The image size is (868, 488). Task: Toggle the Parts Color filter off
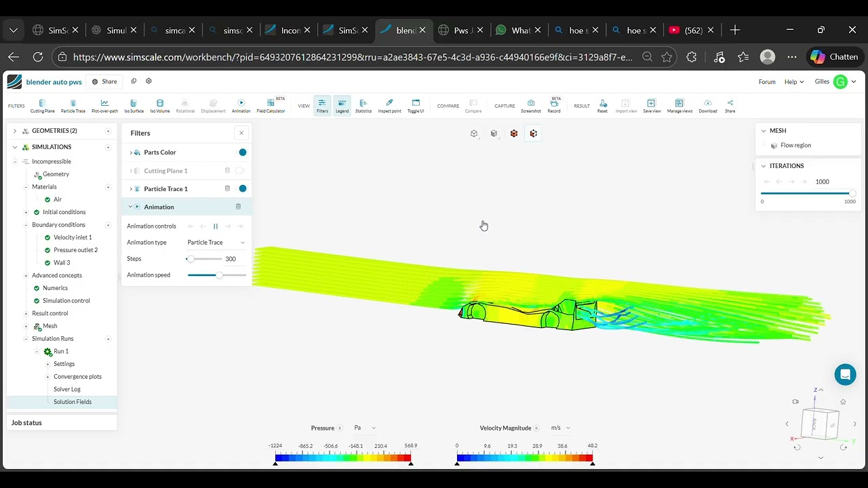tap(242, 152)
